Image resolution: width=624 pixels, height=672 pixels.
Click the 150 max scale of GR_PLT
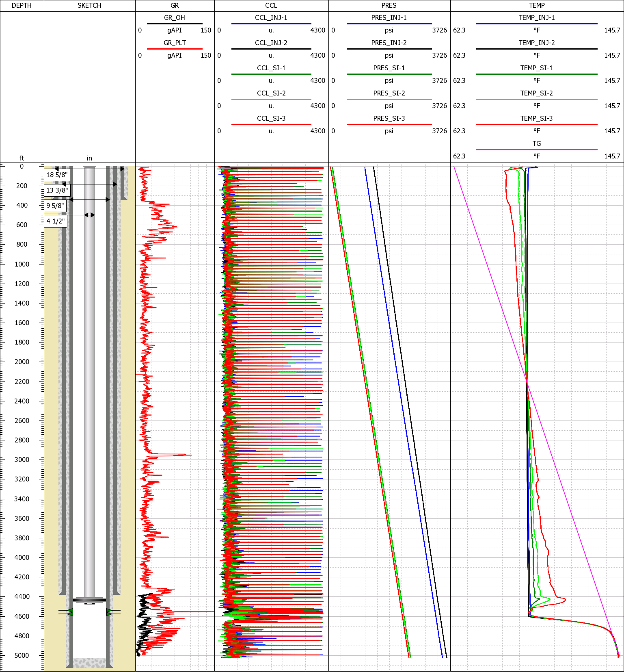point(206,55)
